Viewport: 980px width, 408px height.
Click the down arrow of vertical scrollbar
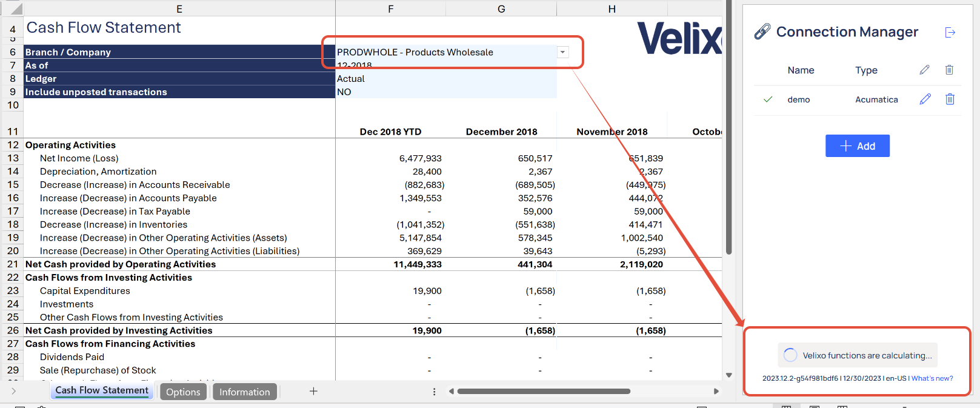[x=728, y=375]
